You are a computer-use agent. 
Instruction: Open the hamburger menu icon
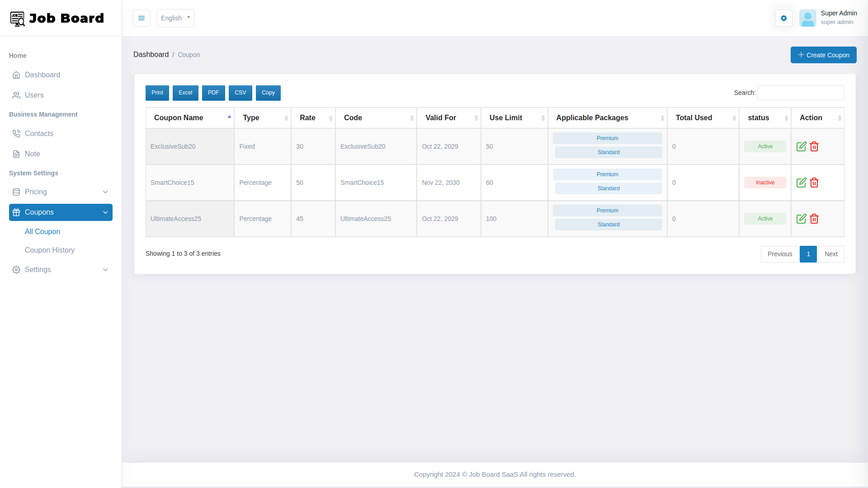(141, 18)
